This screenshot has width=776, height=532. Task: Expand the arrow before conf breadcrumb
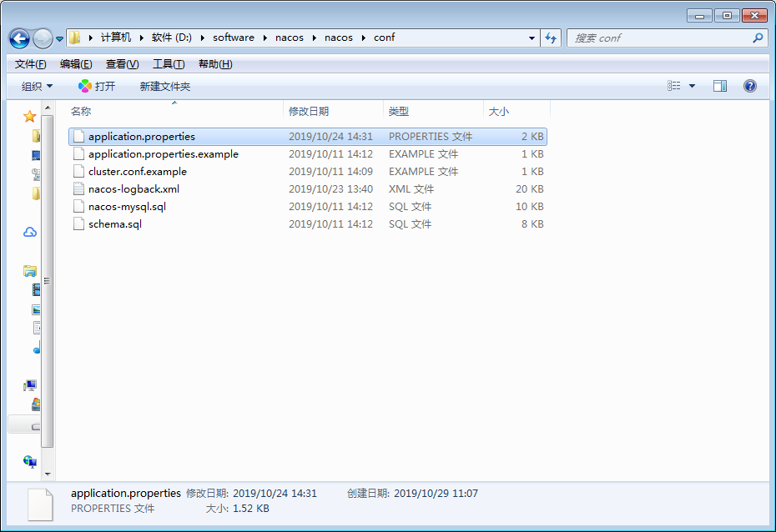(x=363, y=38)
